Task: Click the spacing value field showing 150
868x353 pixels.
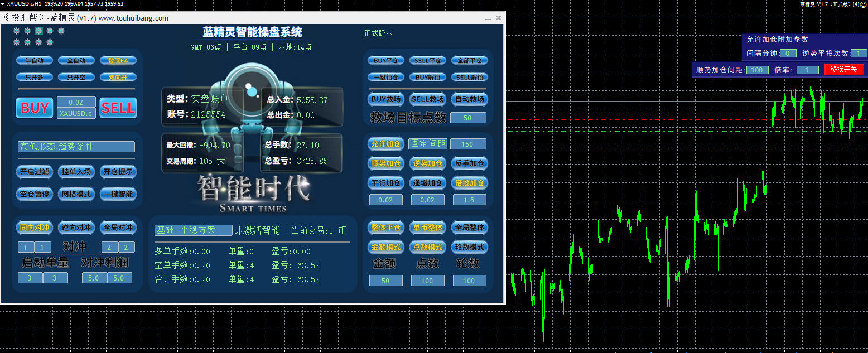Action: click(468, 144)
